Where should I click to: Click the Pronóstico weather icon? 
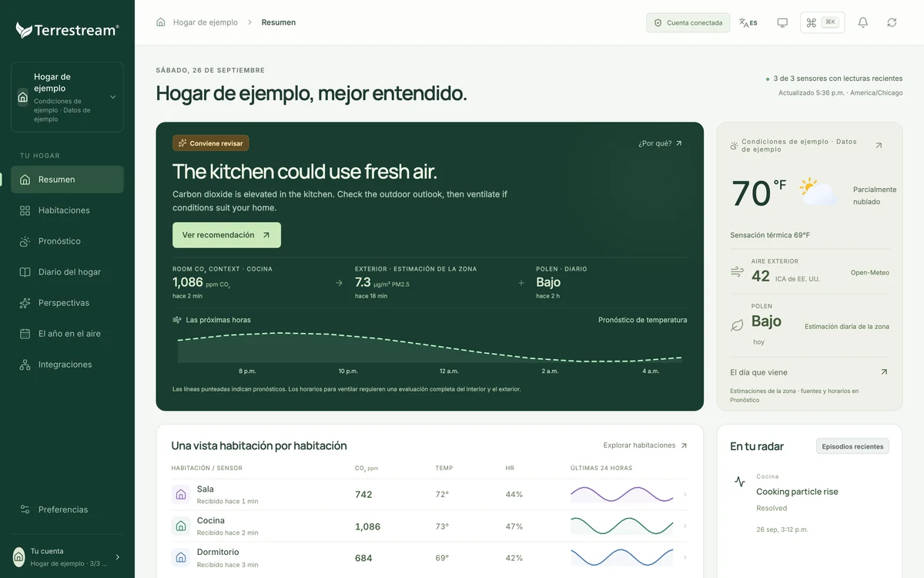point(25,241)
